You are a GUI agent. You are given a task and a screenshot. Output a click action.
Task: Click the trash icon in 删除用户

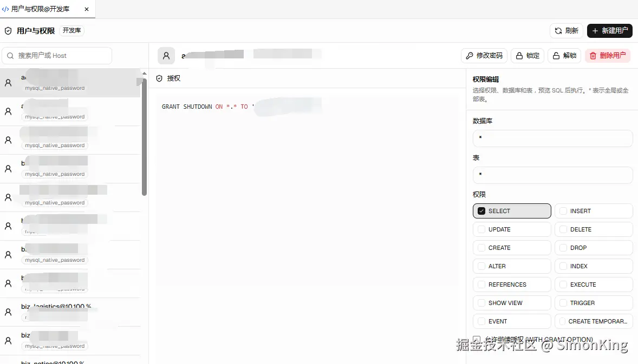coord(593,56)
